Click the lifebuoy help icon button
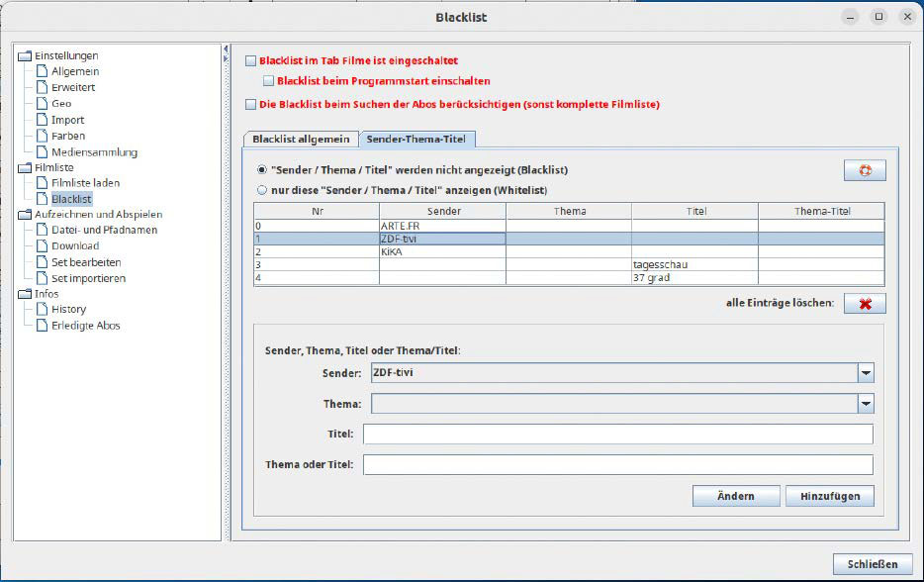Screen dimensions: 924x582 tap(865, 170)
